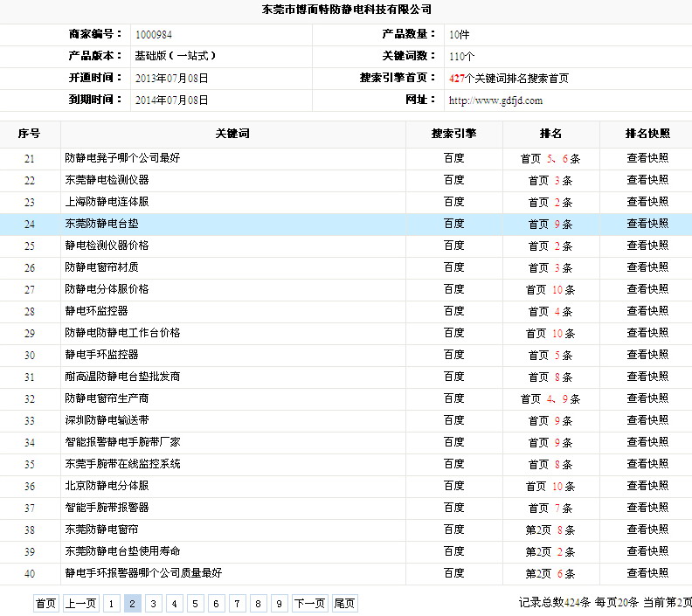
Task: Open 查看快照 for 上海防静电连体服
Action: tap(647, 202)
